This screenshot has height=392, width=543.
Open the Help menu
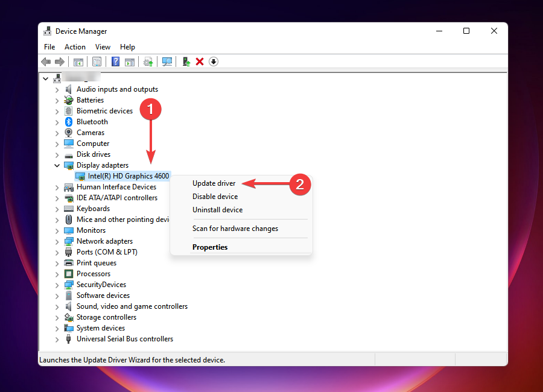[127, 47]
